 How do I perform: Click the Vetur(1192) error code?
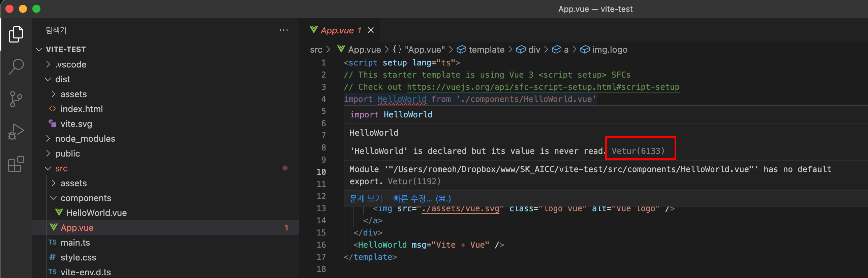[414, 182]
